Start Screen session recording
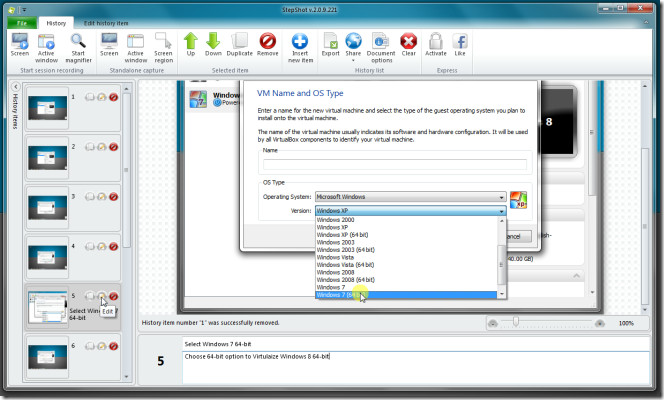664x400 pixels. (20, 45)
